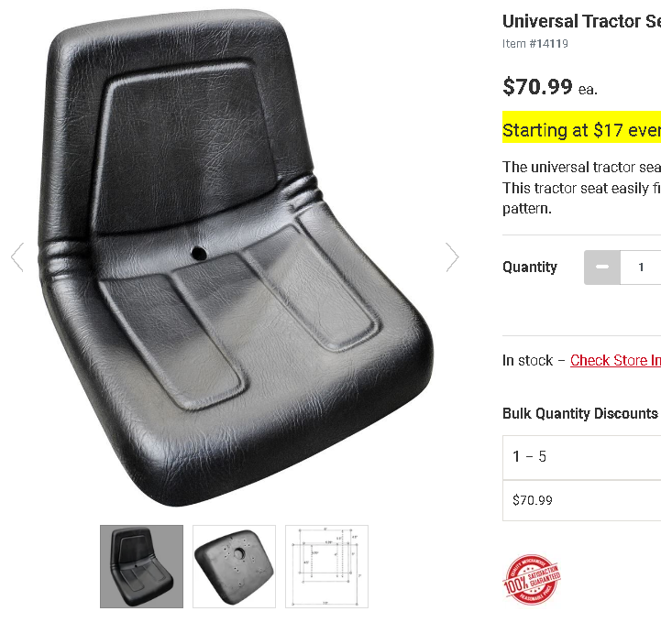This screenshot has width=661, height=644.
Task: Click the Item #14119 number
Action: 535,43
